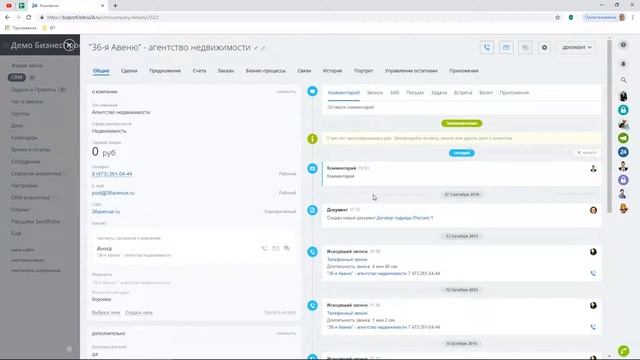Redial from the 12 October call entry

coord(593,327)
